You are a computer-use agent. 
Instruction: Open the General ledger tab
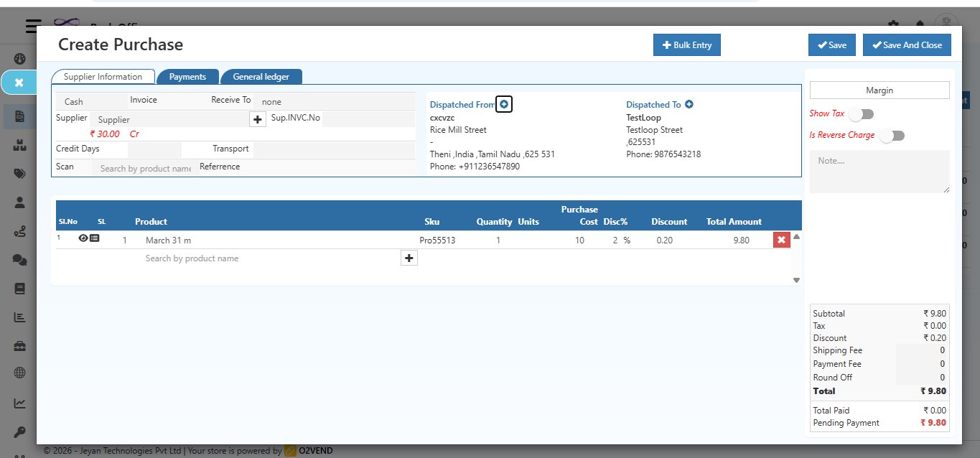click(261, 76)
